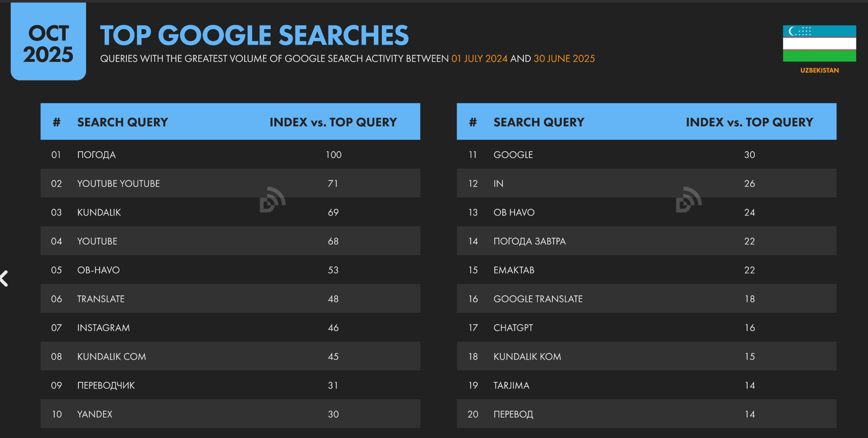Click the DataReportal watermark in left table

[273, 199]
